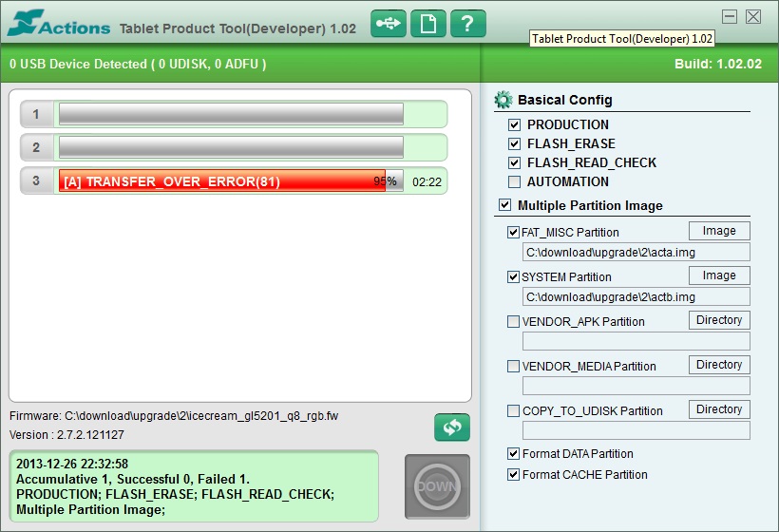Click the Tablet Product Tool tooltip
Screen dimensions: 779x532
pyautogui.click(x=622, y=39)
